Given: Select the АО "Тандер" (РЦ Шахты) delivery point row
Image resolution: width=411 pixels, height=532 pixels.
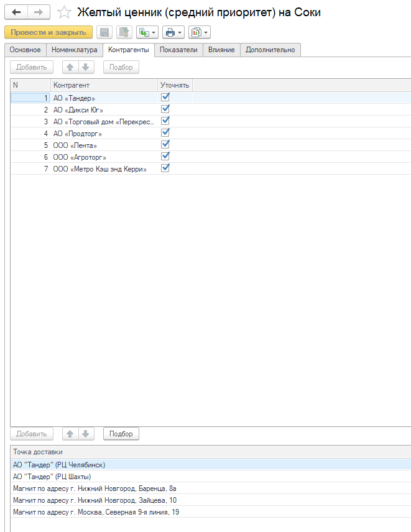Looking at the screenshot, I should 52,477.
